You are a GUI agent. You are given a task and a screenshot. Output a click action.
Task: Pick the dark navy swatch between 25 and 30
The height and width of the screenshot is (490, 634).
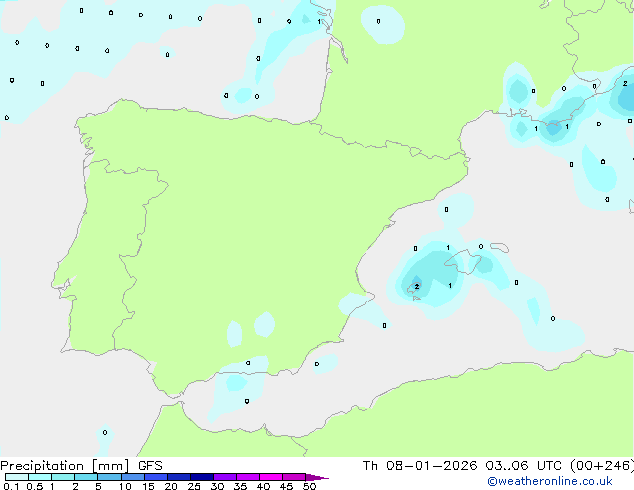(x=202, y=477)
